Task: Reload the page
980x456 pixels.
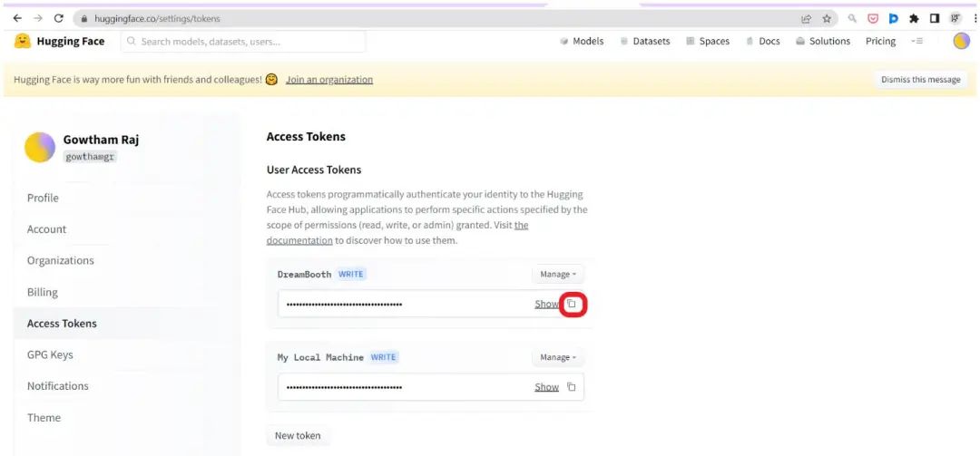Action: pyautogui.click(x=59, y=19)
